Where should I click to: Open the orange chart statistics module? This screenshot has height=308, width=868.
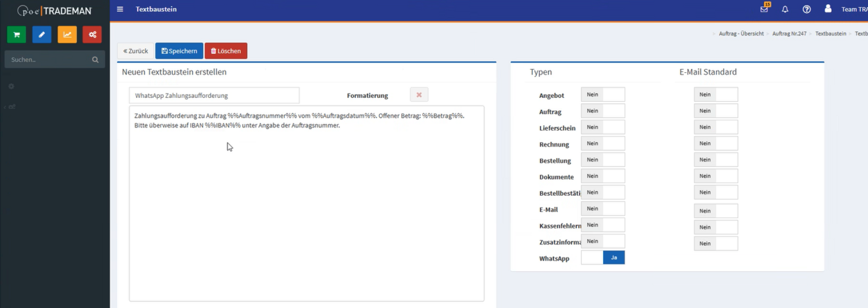(67, 34)
